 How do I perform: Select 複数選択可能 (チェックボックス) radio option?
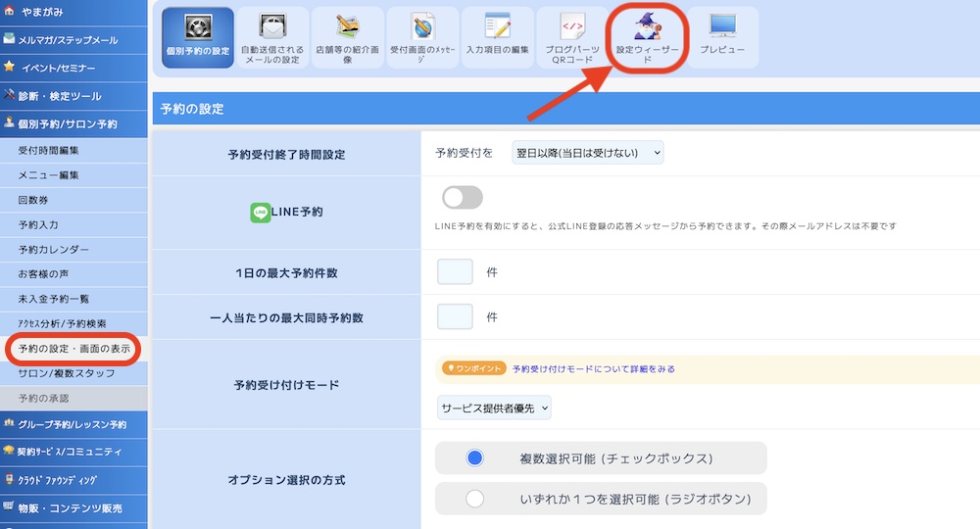click(475, 457)
